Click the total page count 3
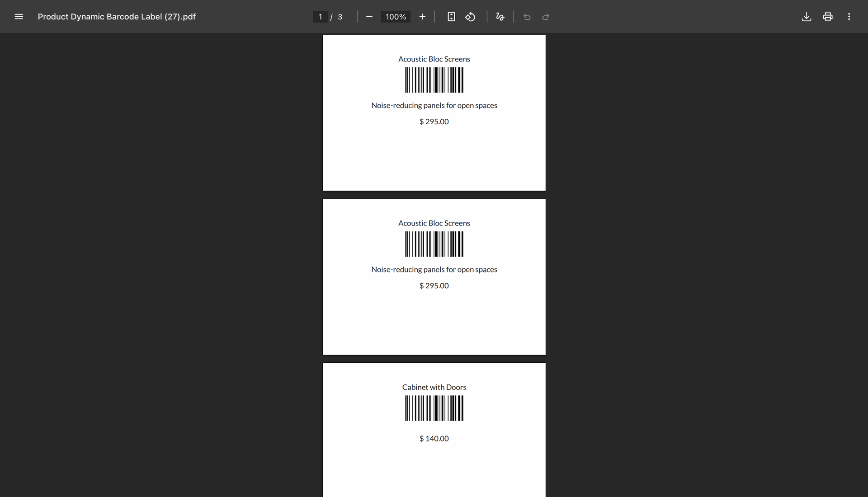 [340, 17]
